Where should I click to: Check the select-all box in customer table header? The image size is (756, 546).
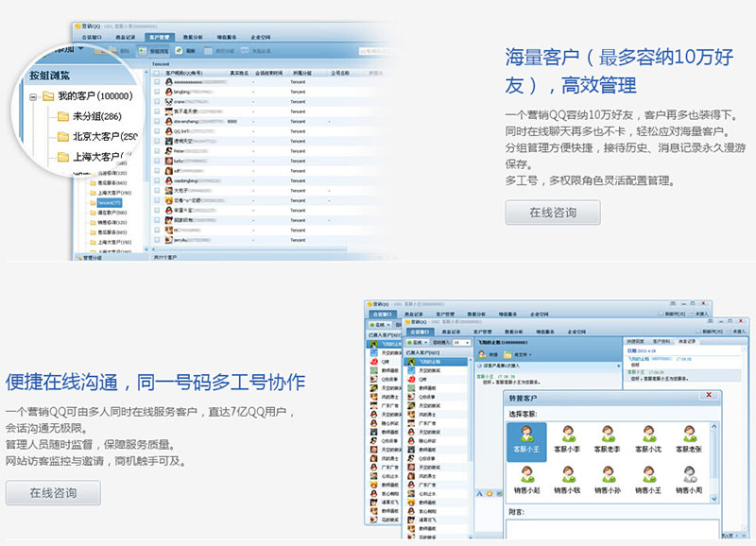(x=157, y=73)
